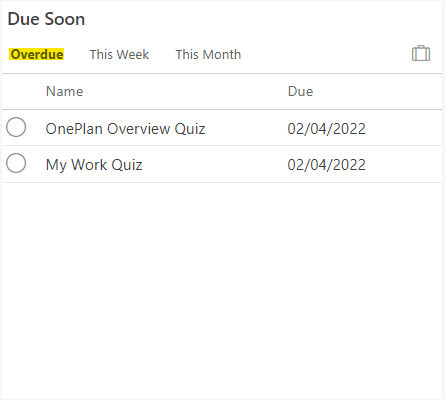Open the briefcase icon in Due Soon
Image resolution: width=445 pixels, height=400 pixels.
[421, 53]
